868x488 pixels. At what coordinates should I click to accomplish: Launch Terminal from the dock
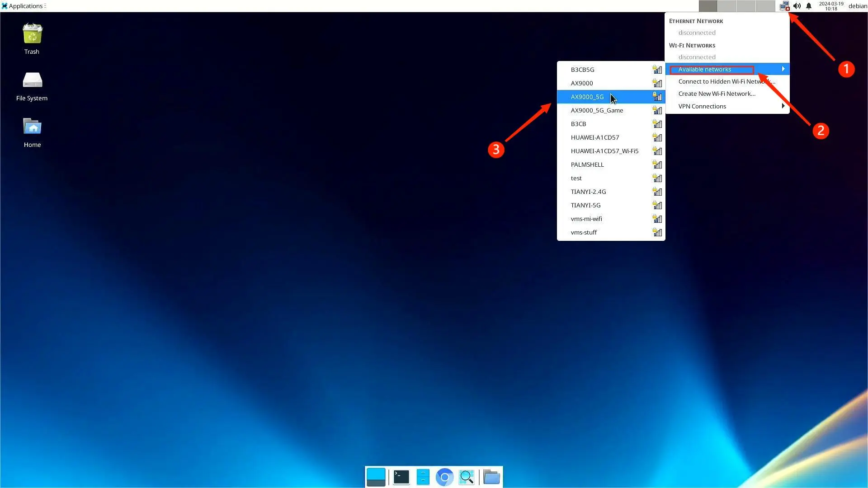[401, 477]
